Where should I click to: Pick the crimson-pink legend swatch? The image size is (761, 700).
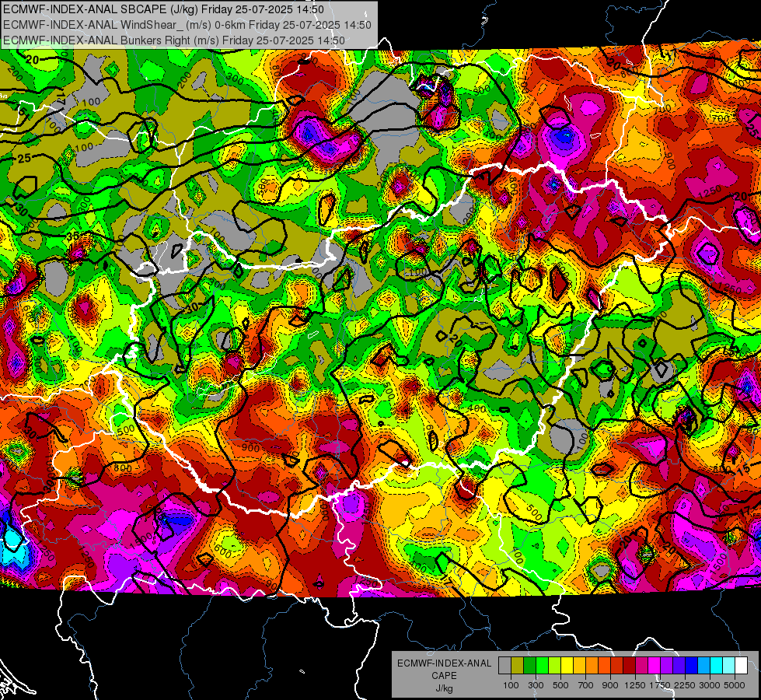641,666
